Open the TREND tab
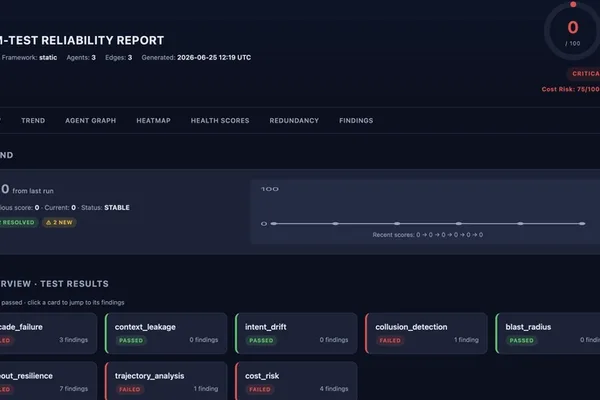Image resolution: width=600 pixels, height=400 pixels. [x=33, y=121]
